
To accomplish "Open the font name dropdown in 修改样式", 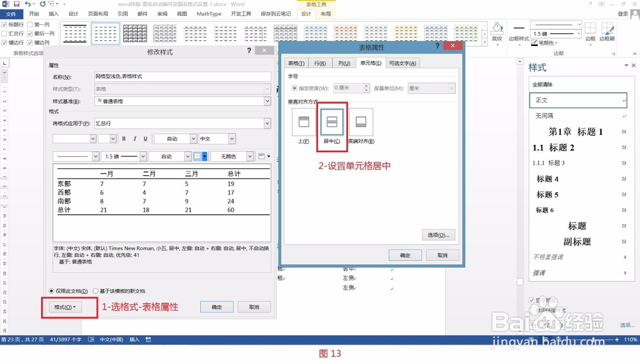I will [93, 139].
